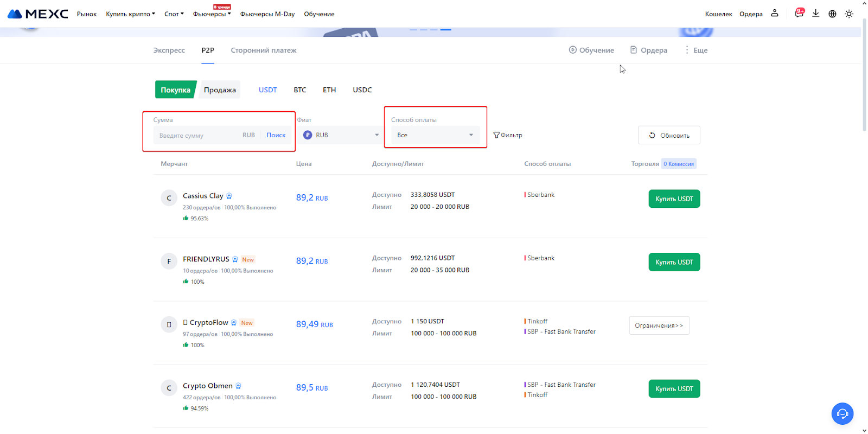Select the USDC coin tab
Image resolution: width=868 pixels, height=434 pixels.
coord(362,90)
